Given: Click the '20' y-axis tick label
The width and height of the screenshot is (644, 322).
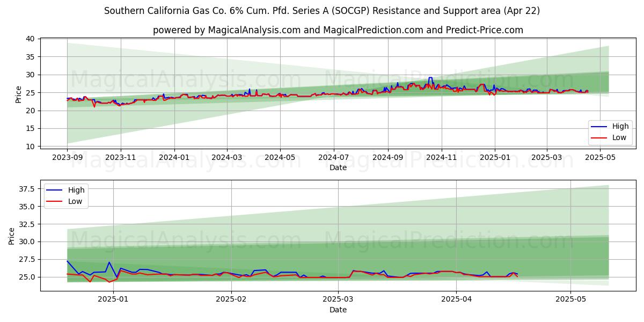Looking at the screenshot, I should (30, 111).
